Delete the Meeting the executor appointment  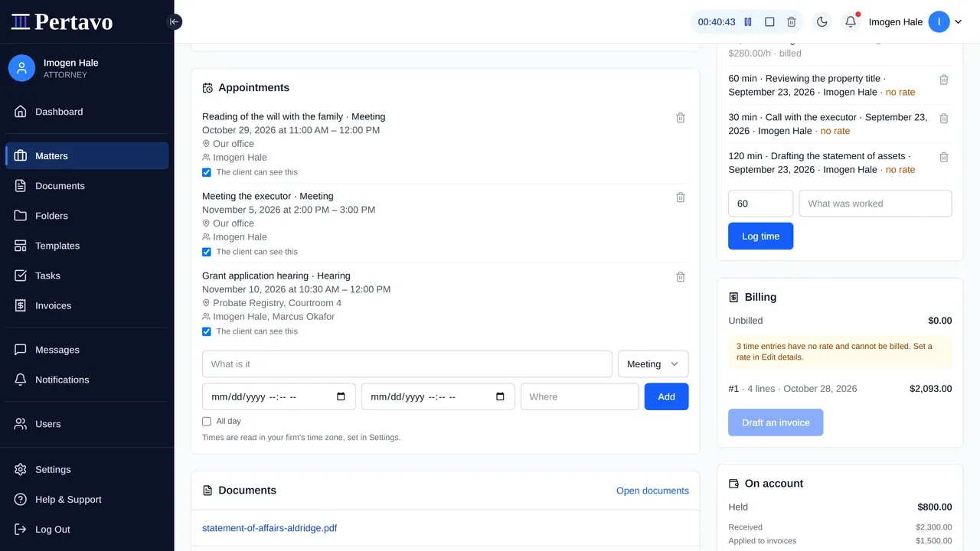(681, 197)
